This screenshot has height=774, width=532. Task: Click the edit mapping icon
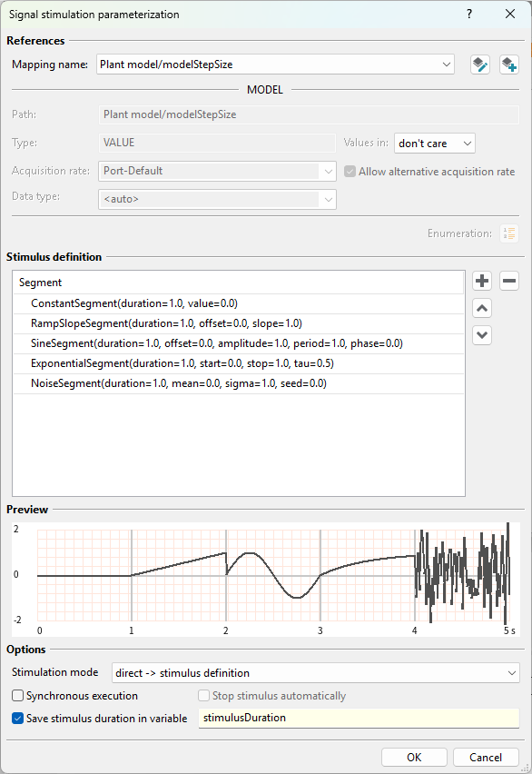[x=479, y=64]
